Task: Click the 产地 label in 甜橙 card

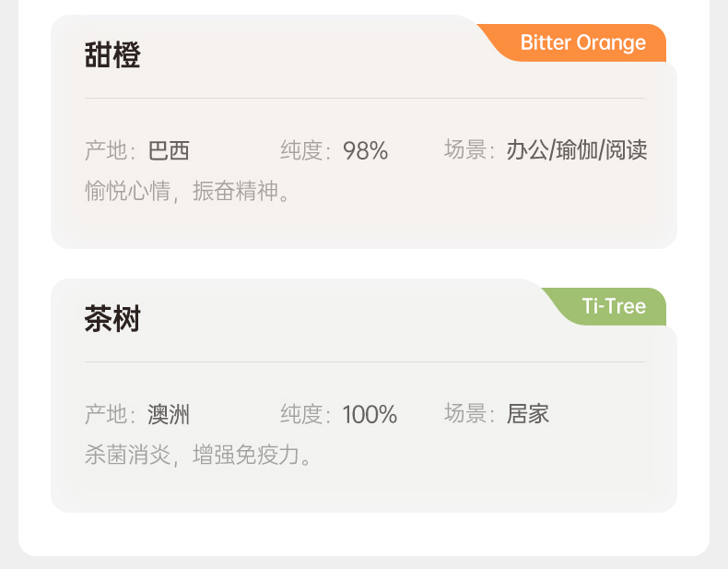Action: pyautogui.click(x=107, y=151)
